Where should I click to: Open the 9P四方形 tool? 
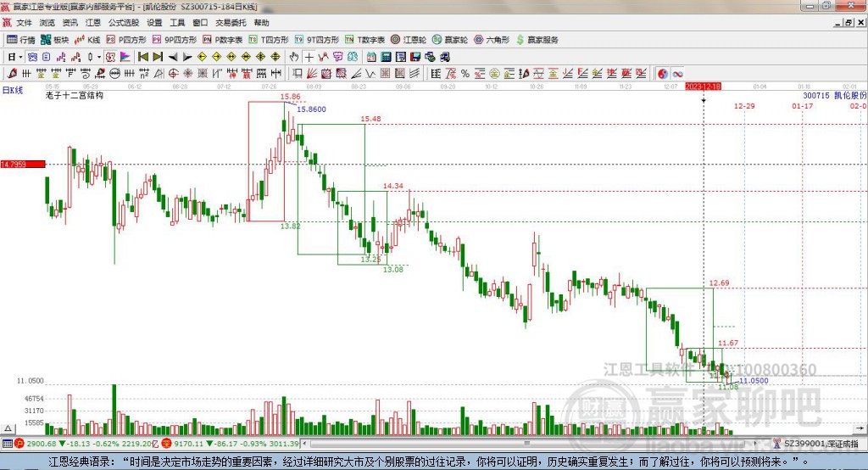tap(175, 40)
